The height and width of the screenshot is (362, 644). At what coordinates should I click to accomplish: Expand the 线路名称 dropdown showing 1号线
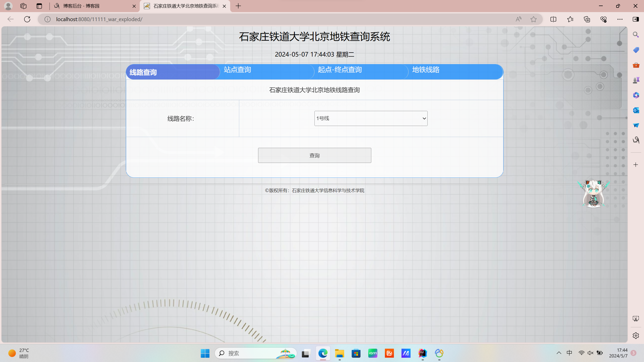click(x=371, y=118)
